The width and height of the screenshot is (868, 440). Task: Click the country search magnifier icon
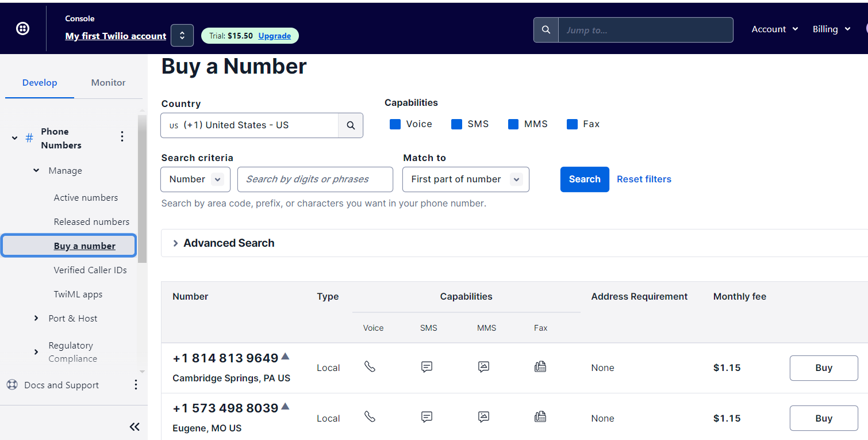351,125
